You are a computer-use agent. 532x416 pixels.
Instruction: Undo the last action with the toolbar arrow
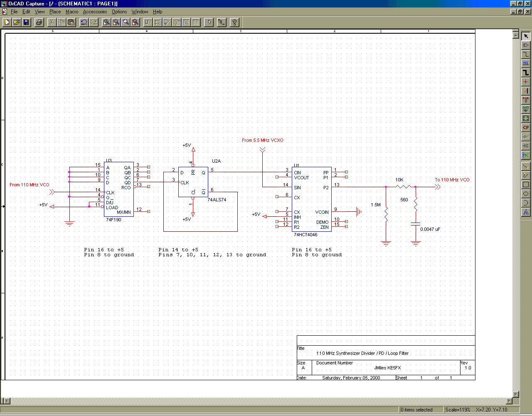84,22
